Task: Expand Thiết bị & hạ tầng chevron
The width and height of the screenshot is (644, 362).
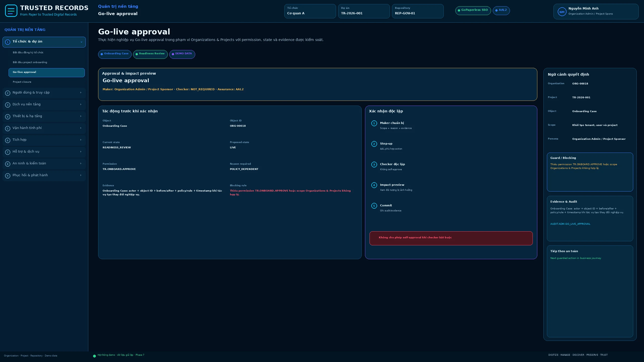Action: (81, 116)
